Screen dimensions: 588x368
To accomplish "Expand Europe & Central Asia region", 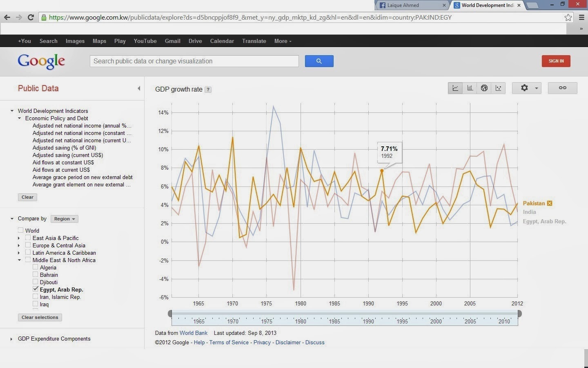I will point(19,245).
